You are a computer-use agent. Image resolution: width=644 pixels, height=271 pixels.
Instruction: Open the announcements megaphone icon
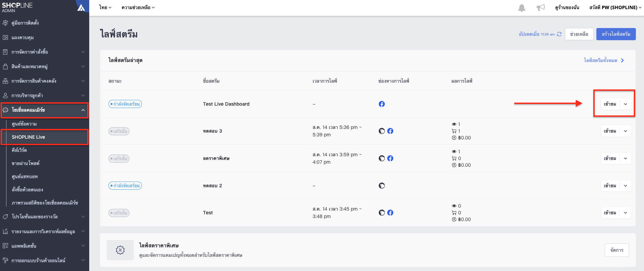coord(541,7)
